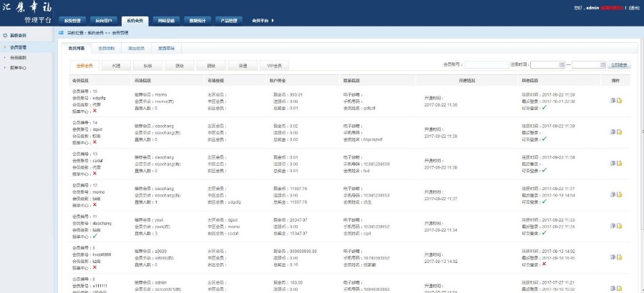Screen dimensions: 644x293
Task: Click the gear icon beside the sidebar heading
Action: [5, 36]
